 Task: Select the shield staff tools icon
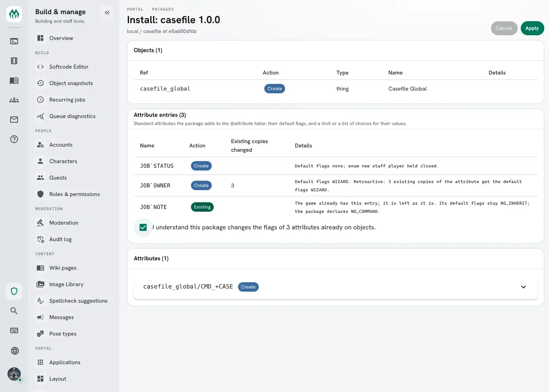pyautogui.click(x=14, y=291)
